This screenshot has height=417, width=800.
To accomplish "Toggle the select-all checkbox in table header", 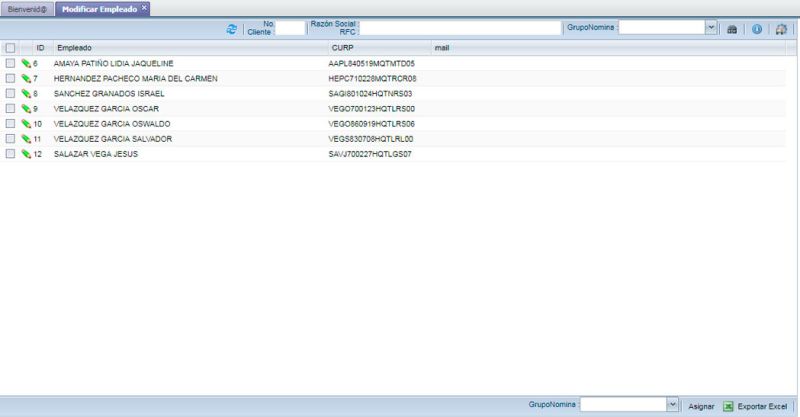I will tap(10, 48).
